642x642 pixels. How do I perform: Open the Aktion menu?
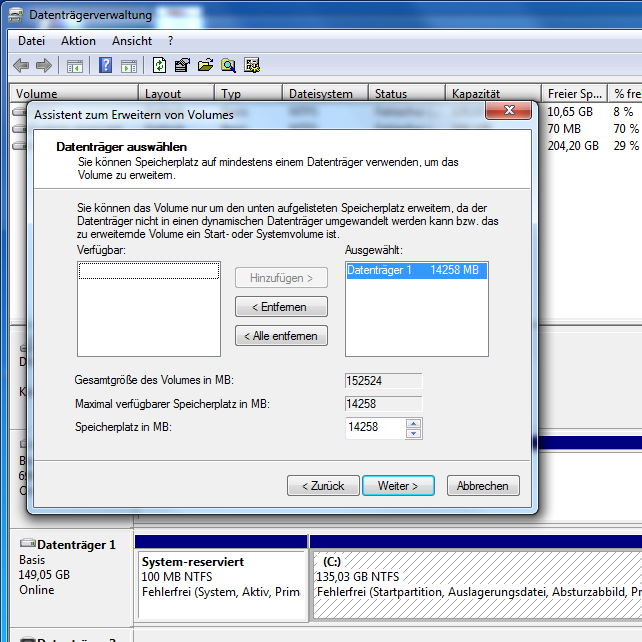click(x=78, y=41)
